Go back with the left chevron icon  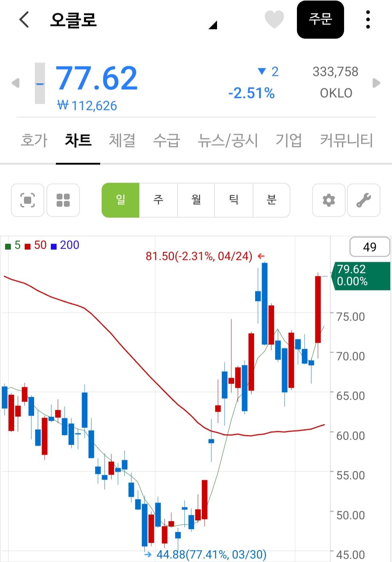(x=24, y=20)
